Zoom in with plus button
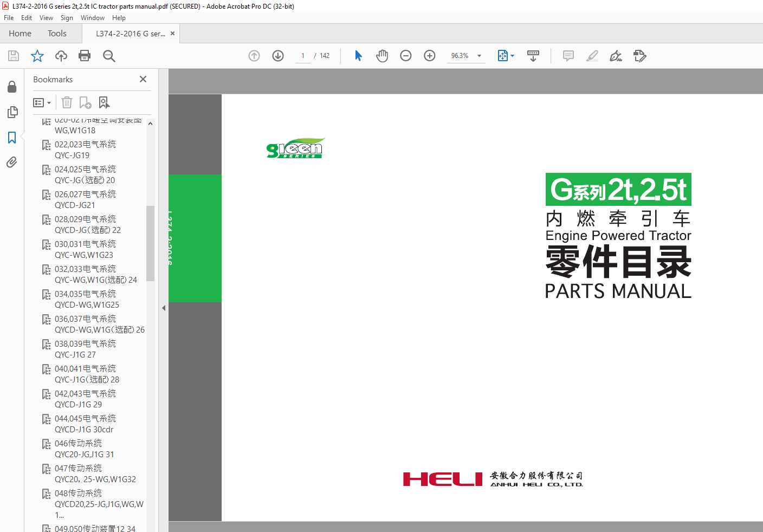 (x=430, y=56)
